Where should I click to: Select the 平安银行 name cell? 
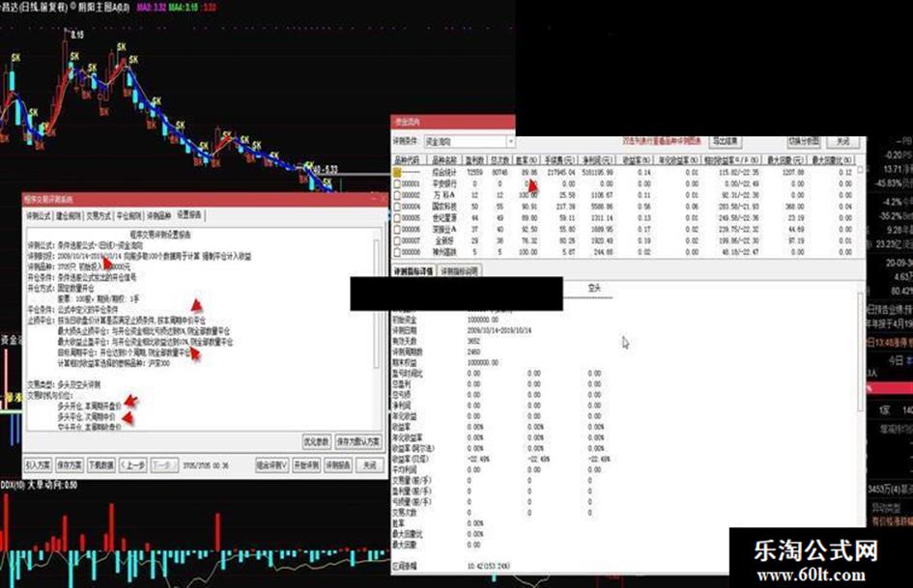point(444,184)
